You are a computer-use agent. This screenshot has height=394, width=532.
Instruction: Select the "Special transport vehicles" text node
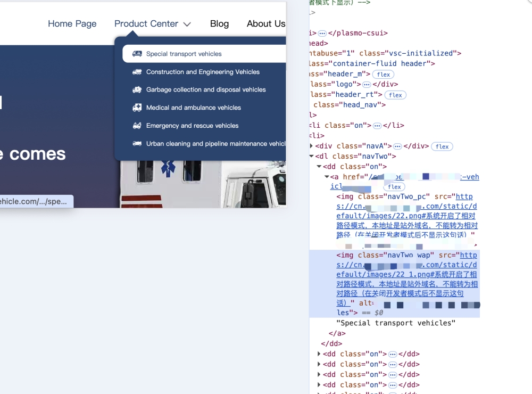tap(396, 323)
